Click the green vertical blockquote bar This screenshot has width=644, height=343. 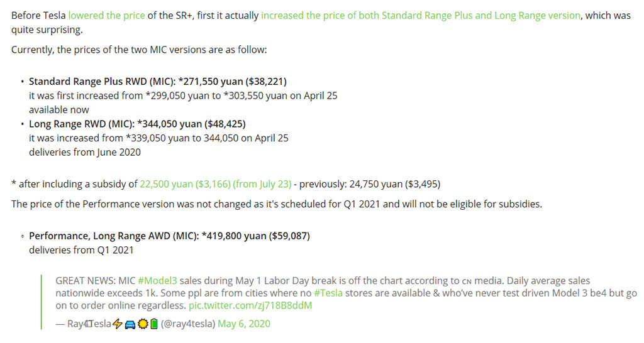point(42,302)
